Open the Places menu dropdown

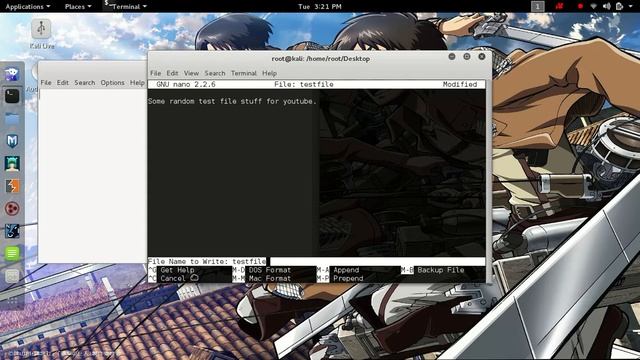(78, 7)
